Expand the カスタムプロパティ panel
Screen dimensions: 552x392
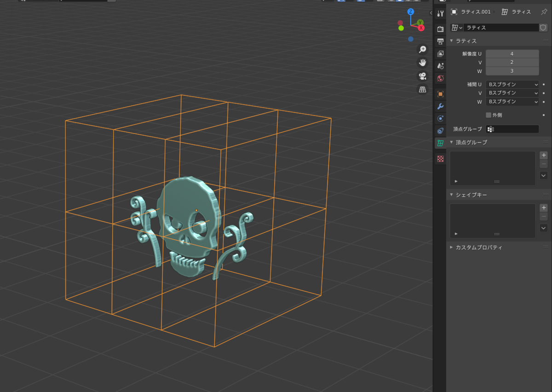(452, 247)
